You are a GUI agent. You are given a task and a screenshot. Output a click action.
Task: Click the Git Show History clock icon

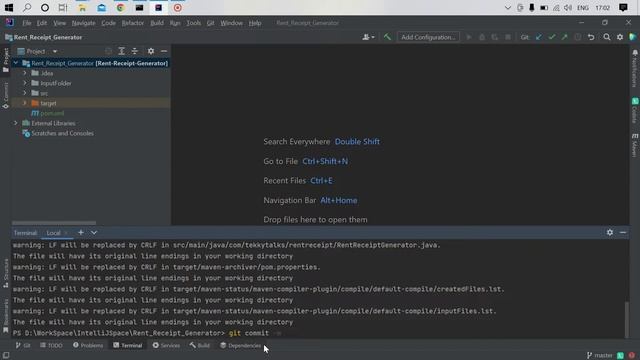578,37
